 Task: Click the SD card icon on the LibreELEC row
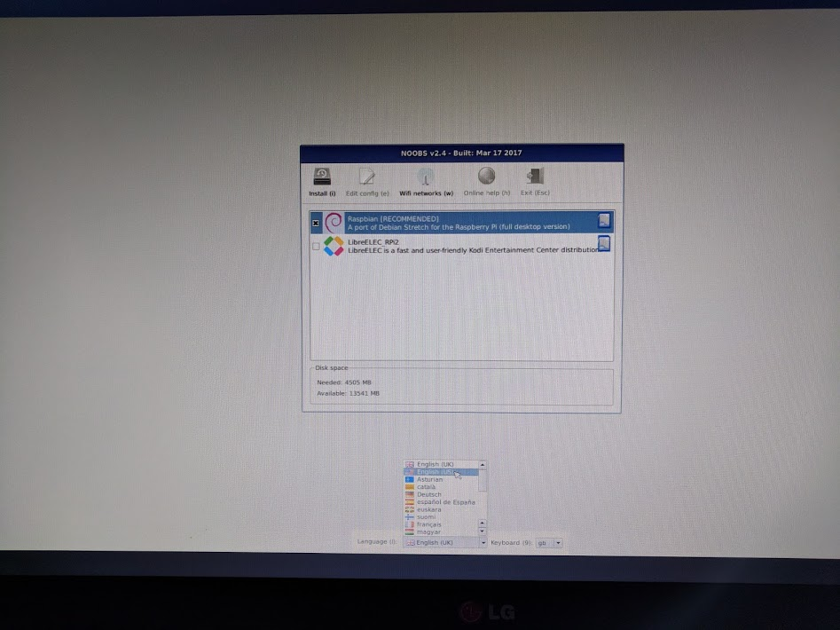point(603,244)
